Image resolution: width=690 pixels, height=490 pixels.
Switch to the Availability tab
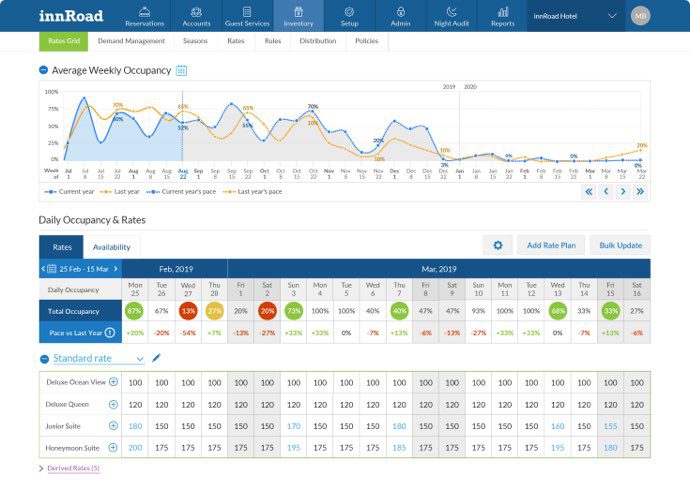(112, 247)
